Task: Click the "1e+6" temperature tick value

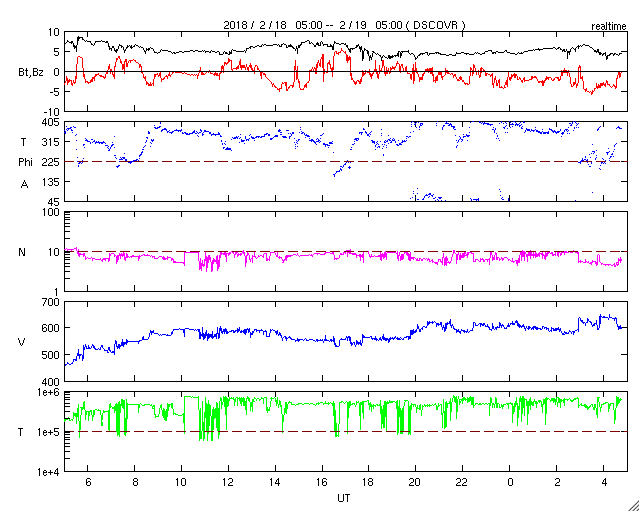Action: pyautogui.click(x=48, y=392)
